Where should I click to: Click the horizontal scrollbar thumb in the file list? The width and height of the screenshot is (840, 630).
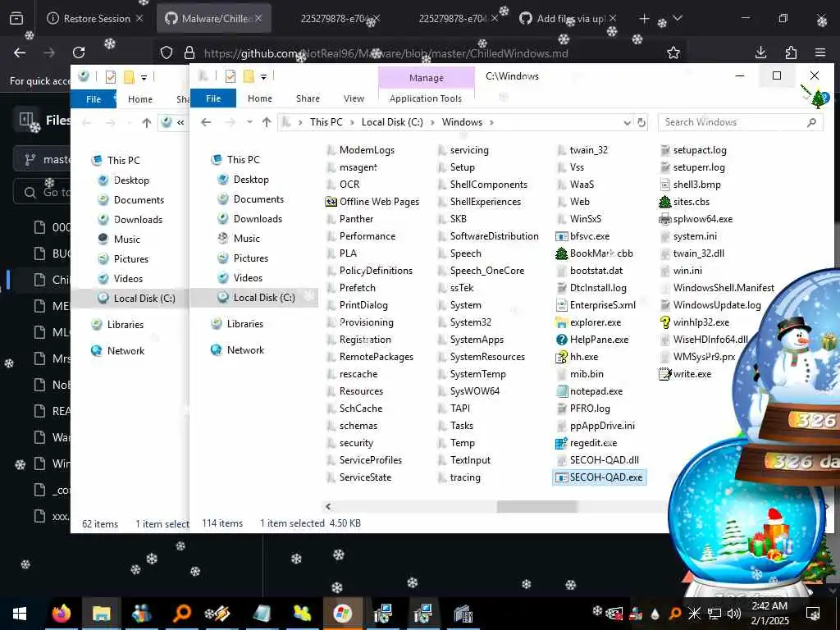click(536, 506)
